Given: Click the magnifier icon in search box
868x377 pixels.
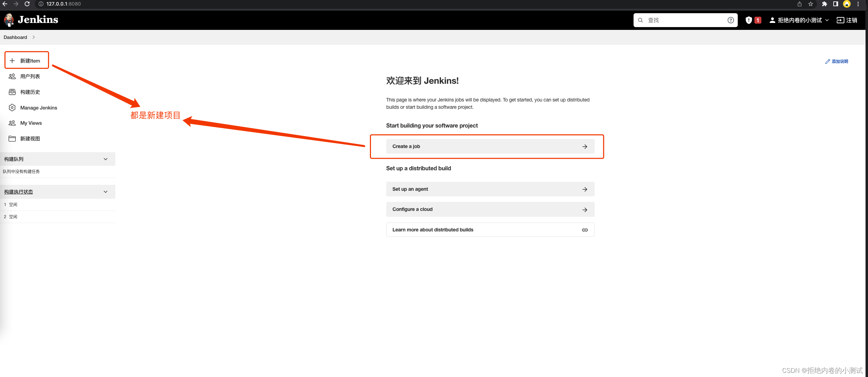Looking at the screenshot, I should coord(640,20).
